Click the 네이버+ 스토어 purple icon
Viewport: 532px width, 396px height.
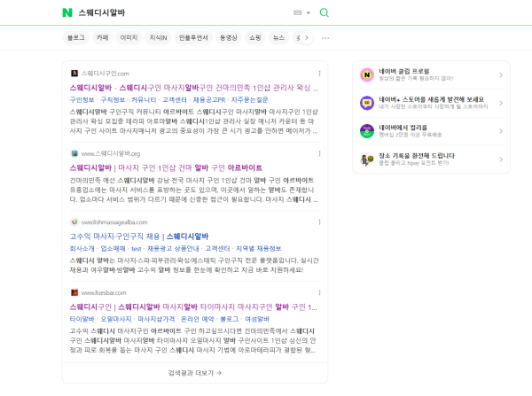tap(367, 103)
